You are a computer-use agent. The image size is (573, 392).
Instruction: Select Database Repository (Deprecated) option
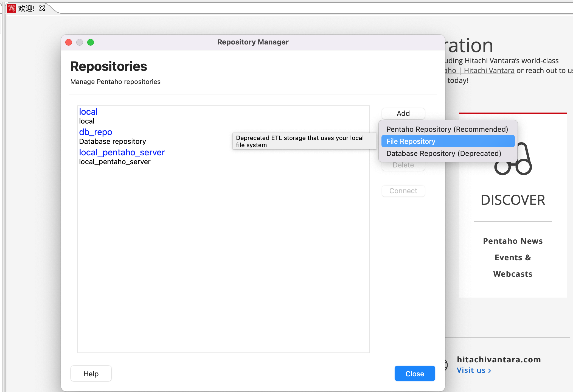click(443, 153)
